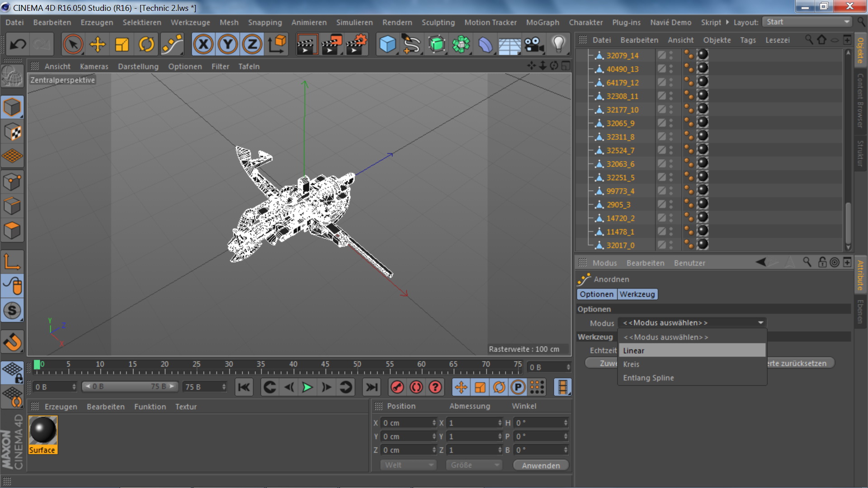
Task: Click the Undo arrow icon
Action: (18, 44)
